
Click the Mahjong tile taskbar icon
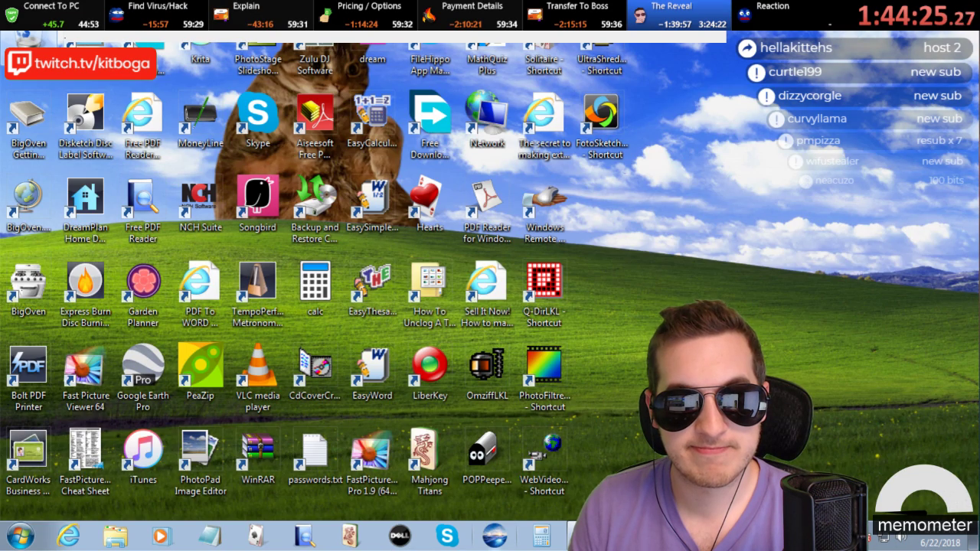(x=351, y=536)
